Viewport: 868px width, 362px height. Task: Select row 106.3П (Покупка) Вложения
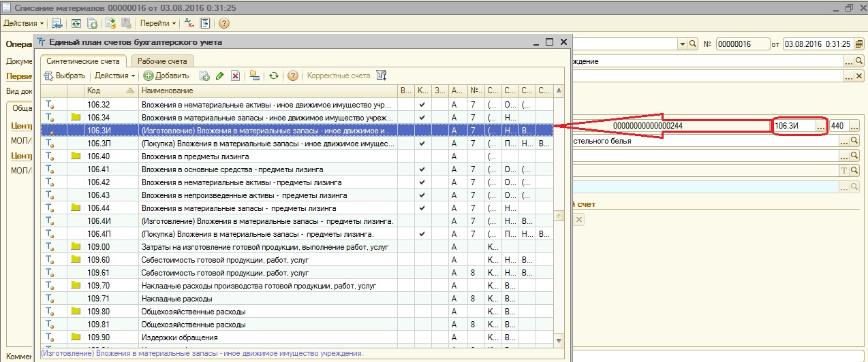coord(296,144)
